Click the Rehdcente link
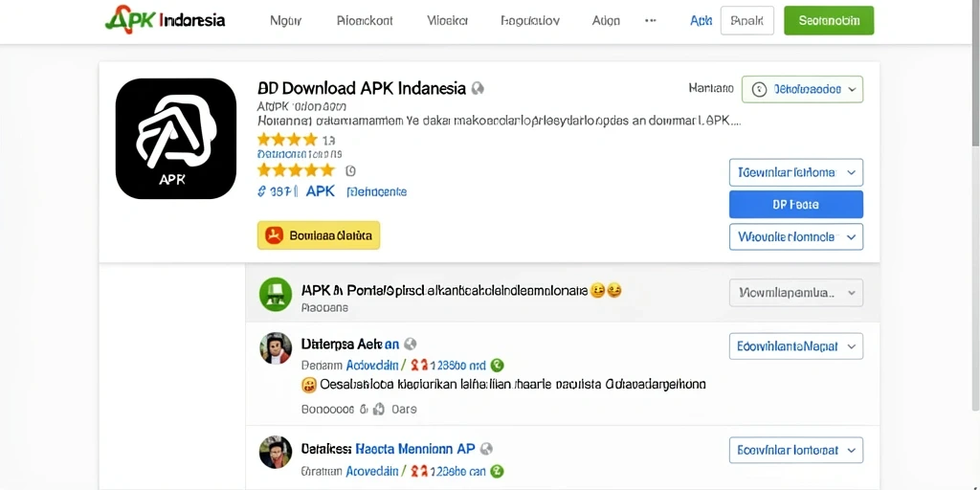Image resolution: width=980 pixels, height=490 pixels. [x=377, y=191]
